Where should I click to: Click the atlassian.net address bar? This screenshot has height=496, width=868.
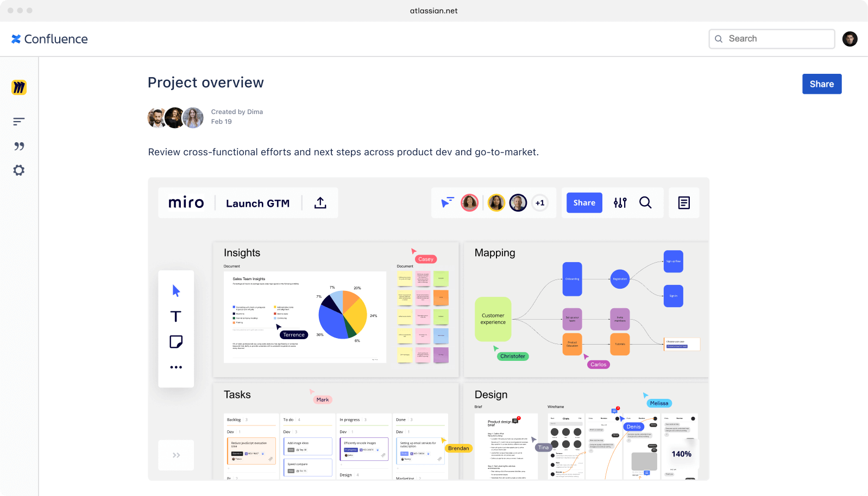pos(434,11)
